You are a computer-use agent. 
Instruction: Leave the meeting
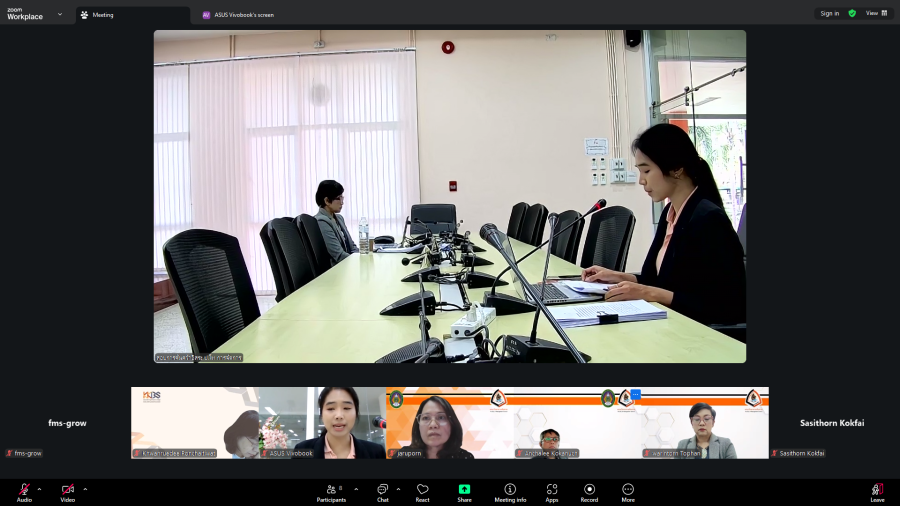(877, 491)
